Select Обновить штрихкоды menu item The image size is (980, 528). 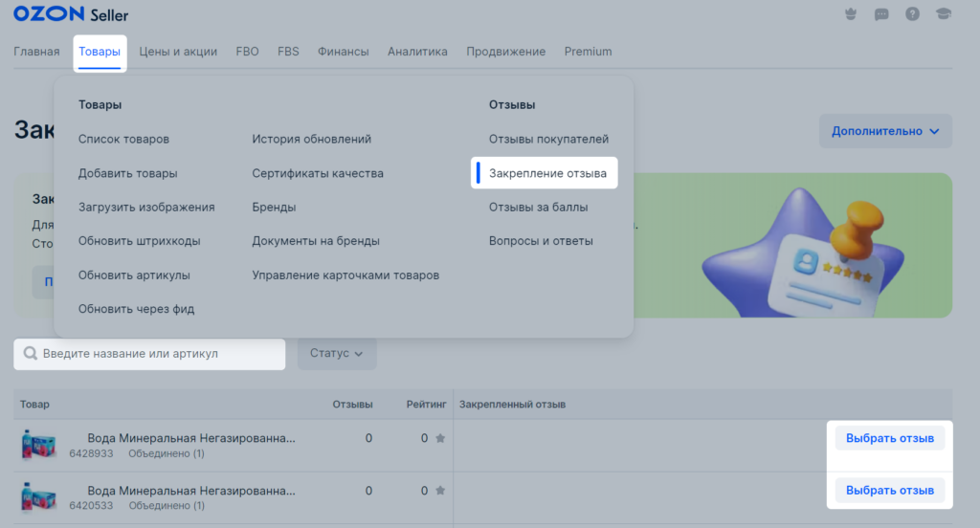click(140, 241)
